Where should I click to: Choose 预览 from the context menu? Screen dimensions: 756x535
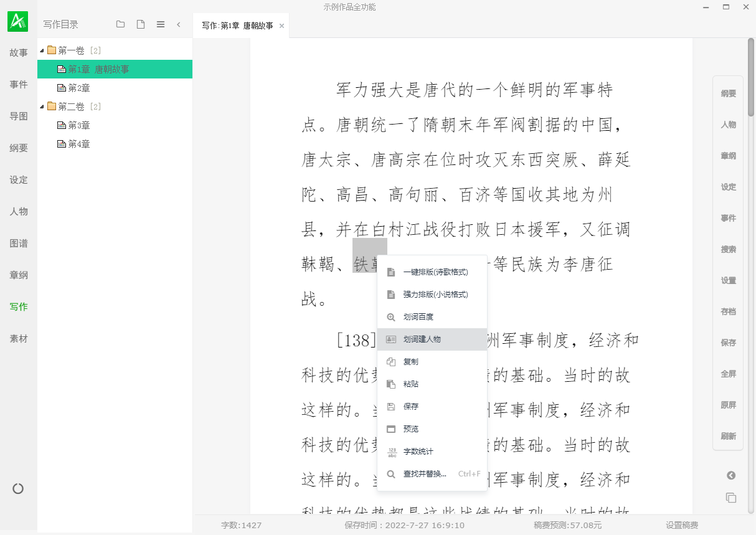432,429
